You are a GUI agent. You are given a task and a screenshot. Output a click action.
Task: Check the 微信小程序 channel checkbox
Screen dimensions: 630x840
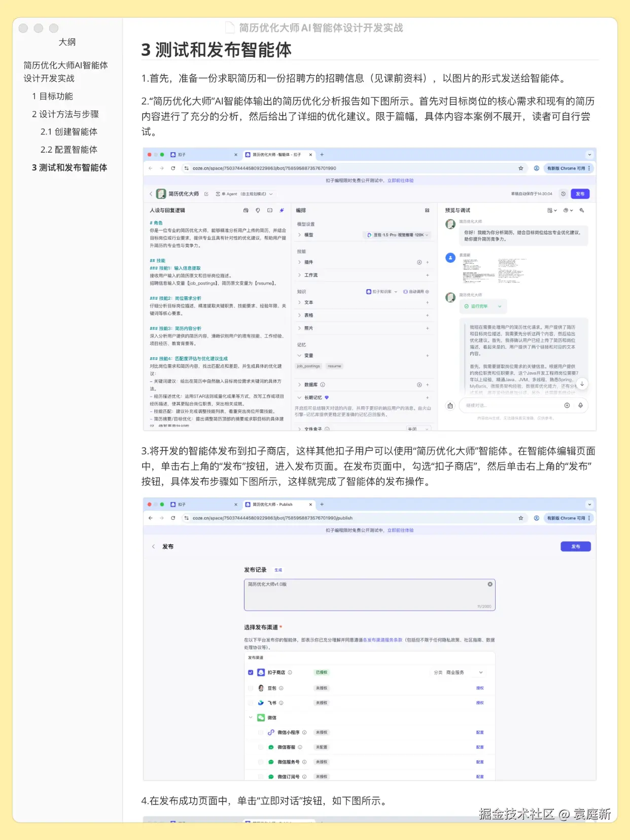(261, 732)
